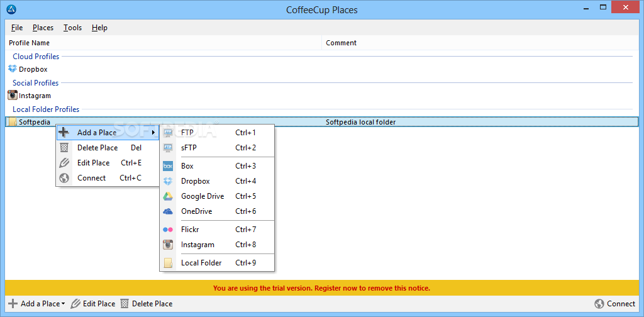Screen dimensions: 644x317
Task: Open the Help menu
Action: click(99, 28)
